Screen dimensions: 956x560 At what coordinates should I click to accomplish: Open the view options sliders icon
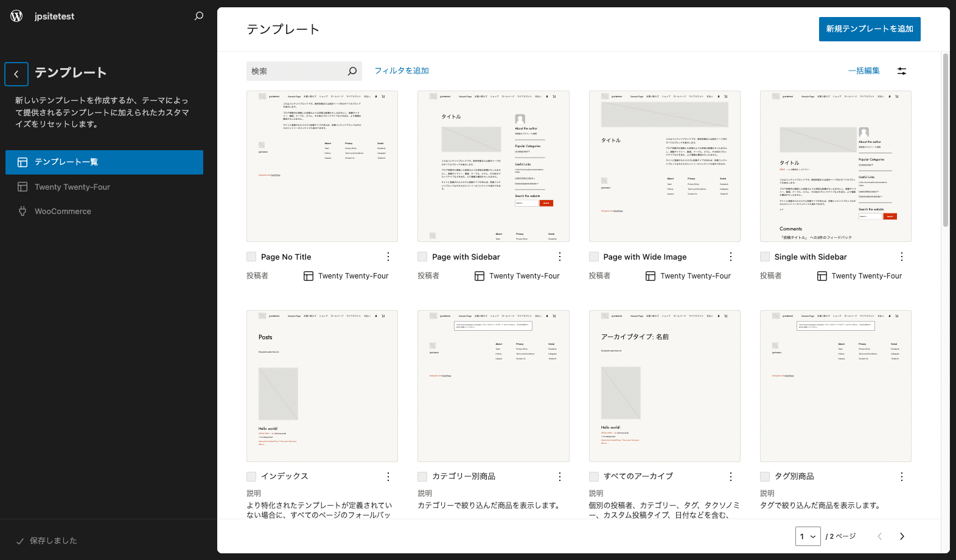(902, 71)
